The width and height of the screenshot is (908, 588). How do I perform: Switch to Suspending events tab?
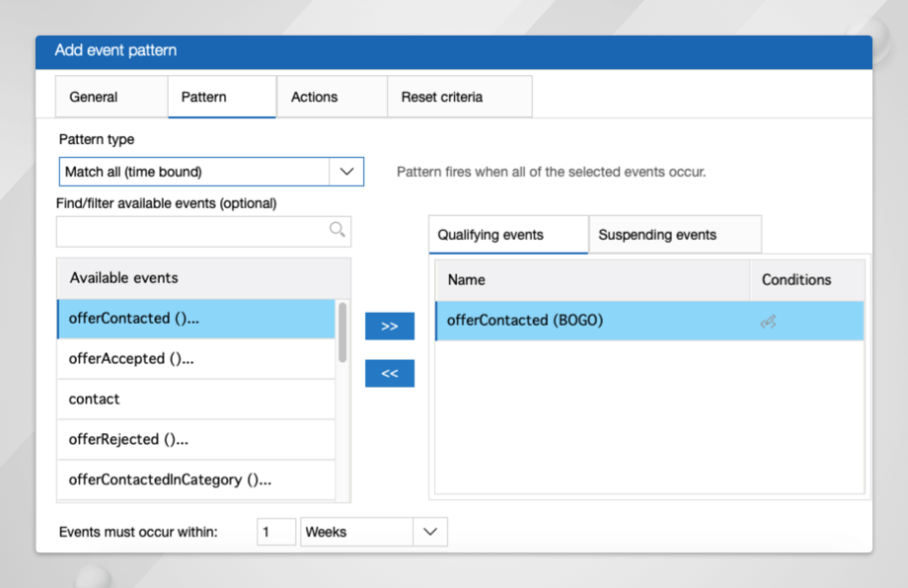click(x=657, y=235)
